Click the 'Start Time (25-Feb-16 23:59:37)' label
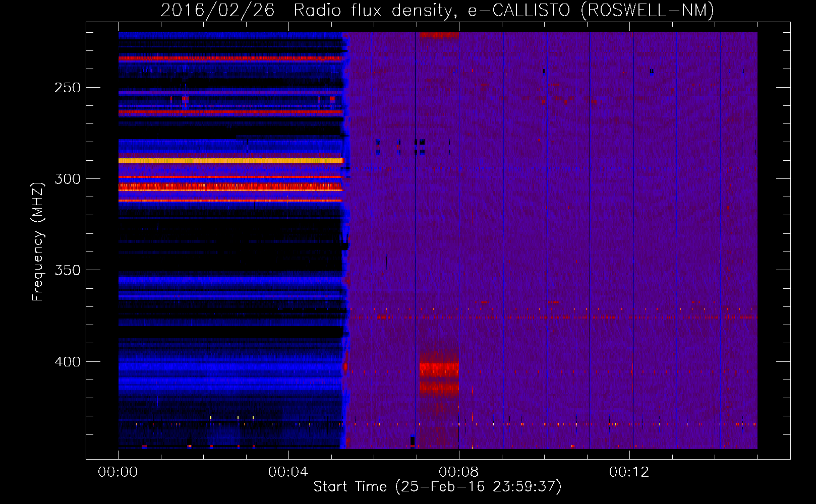Screen dimensions: 816x504 click(437, 487)
